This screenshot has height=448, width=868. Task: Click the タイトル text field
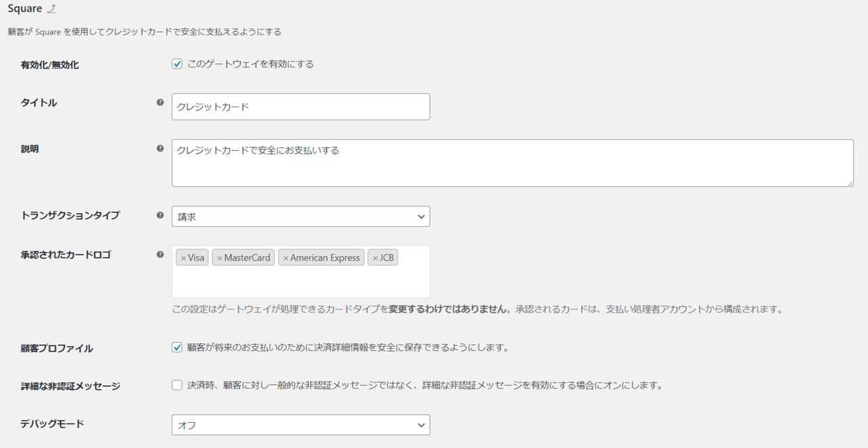coord(300,107)
